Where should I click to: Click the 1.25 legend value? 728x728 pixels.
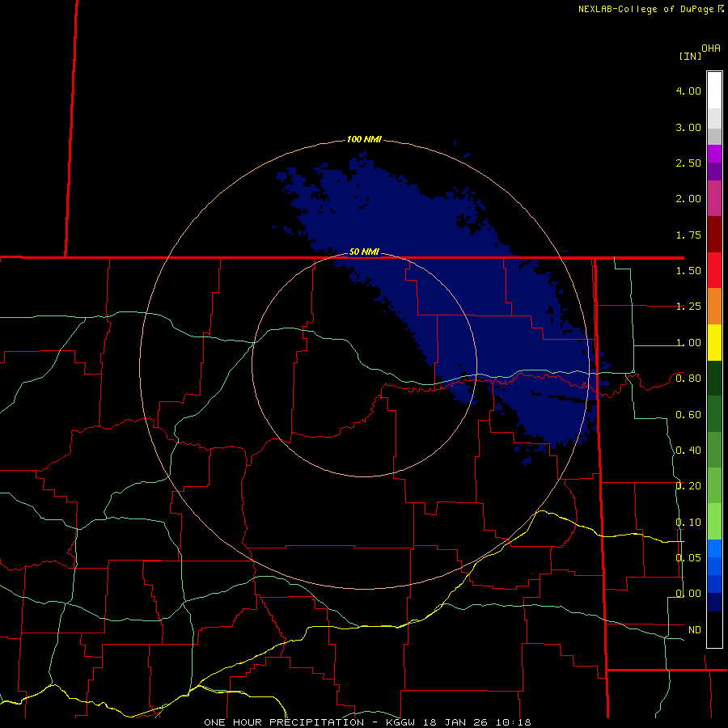coord(688,307)
